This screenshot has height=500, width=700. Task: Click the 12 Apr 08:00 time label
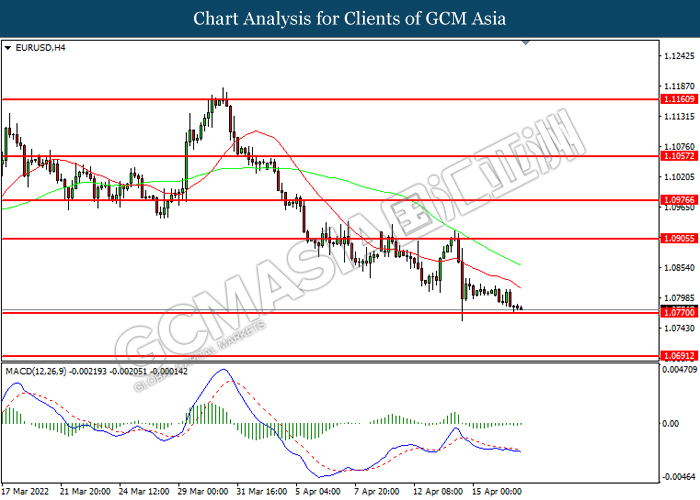439,492
